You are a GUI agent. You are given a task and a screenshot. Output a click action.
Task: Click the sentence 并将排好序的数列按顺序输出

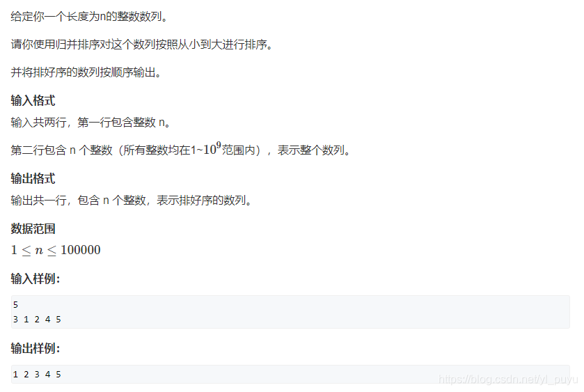(86, 72)
